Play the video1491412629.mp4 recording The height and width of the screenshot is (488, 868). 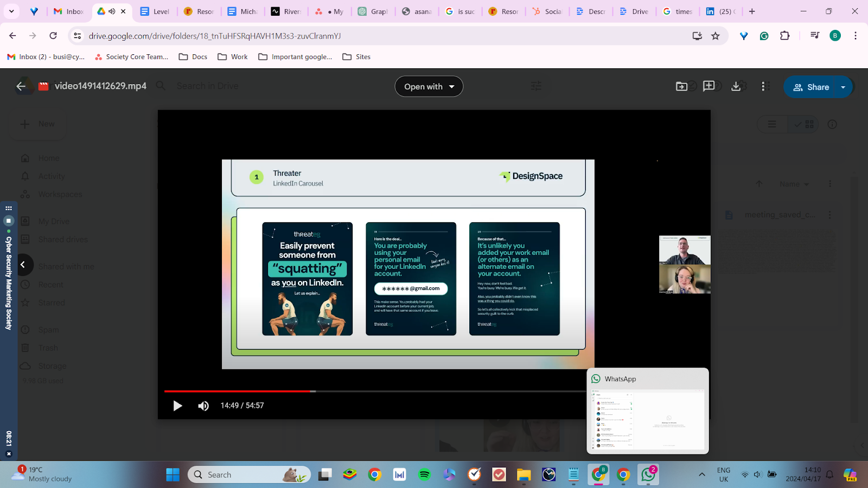(177, 406)
